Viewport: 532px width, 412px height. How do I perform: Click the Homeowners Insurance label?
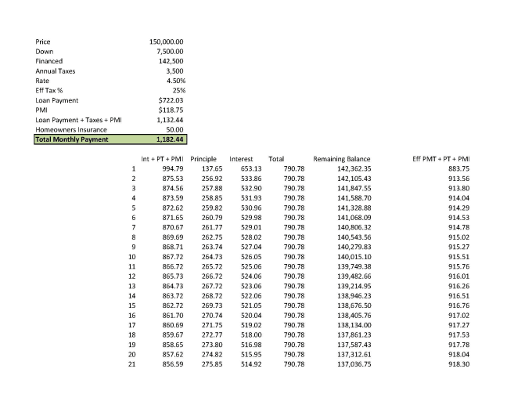(71, 130)
